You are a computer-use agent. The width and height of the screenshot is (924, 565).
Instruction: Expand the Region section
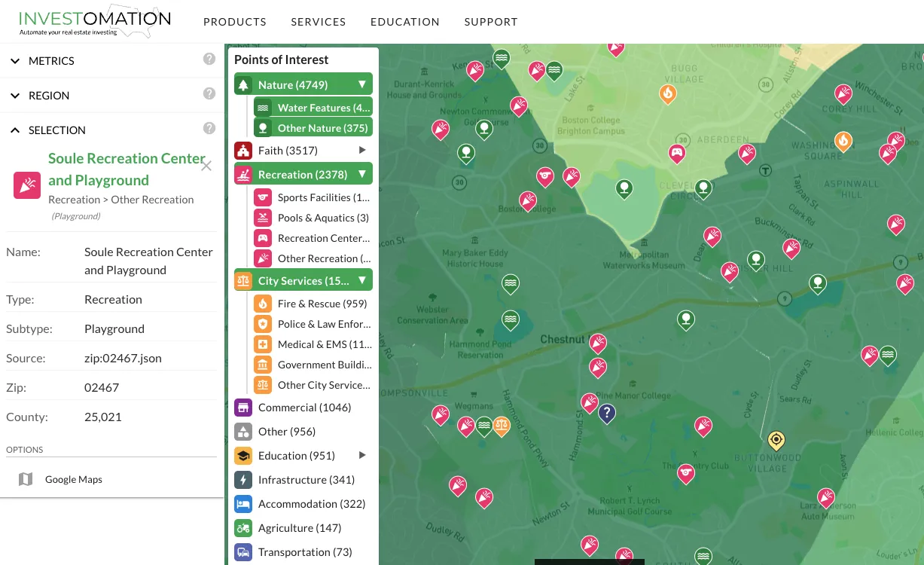(48, 96)
